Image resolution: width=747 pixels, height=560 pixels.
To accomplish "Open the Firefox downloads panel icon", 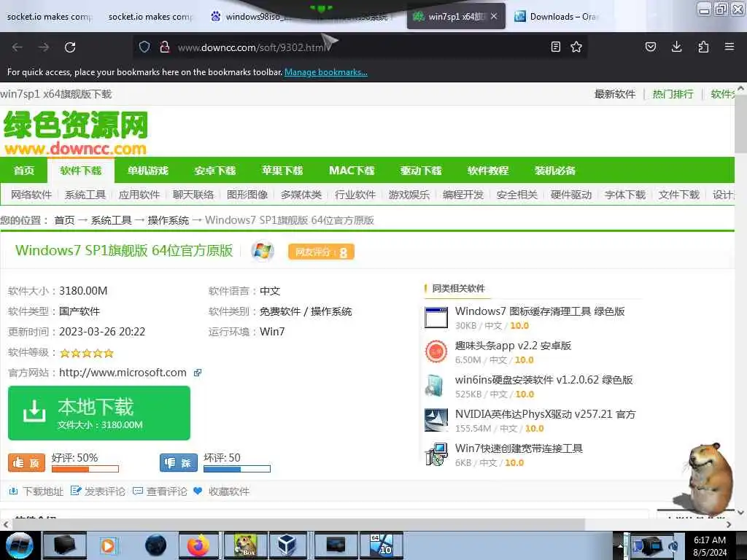I will click(x=676, y=47).
